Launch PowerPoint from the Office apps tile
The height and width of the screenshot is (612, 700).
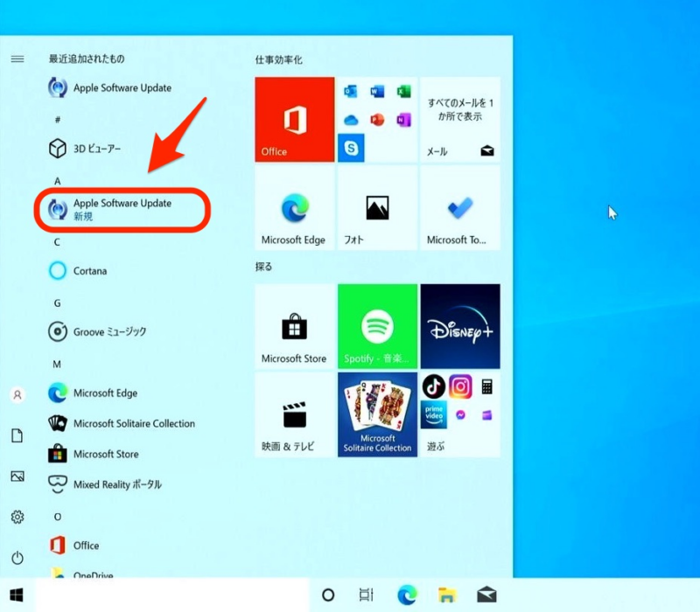tap(377, 120)
